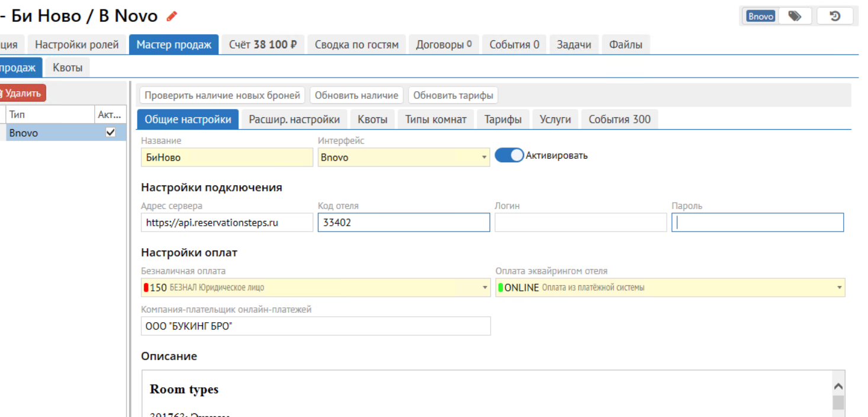Switch to the Тарифы tab
Viewport: 868px width, 417px height.
coord(503,120)
